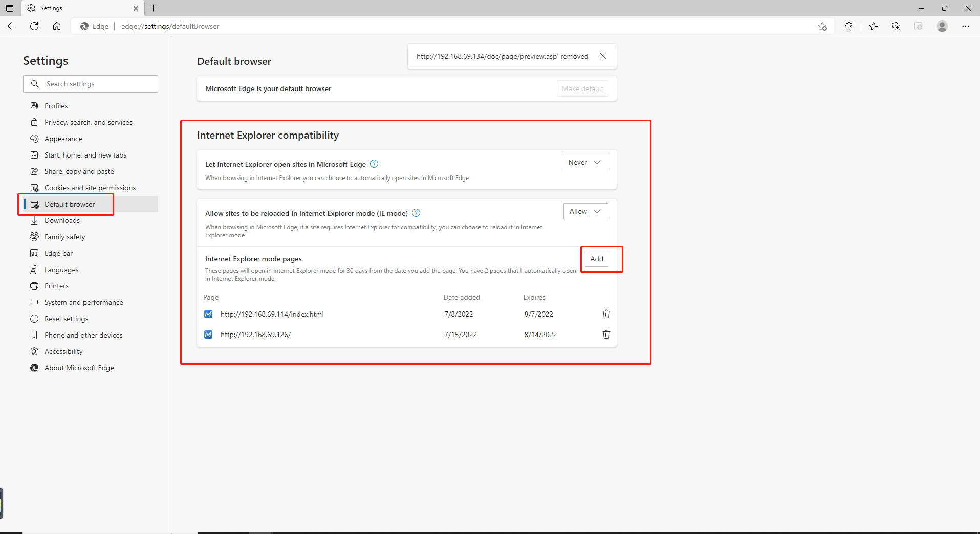Open Profiles settings

(91, 106)
